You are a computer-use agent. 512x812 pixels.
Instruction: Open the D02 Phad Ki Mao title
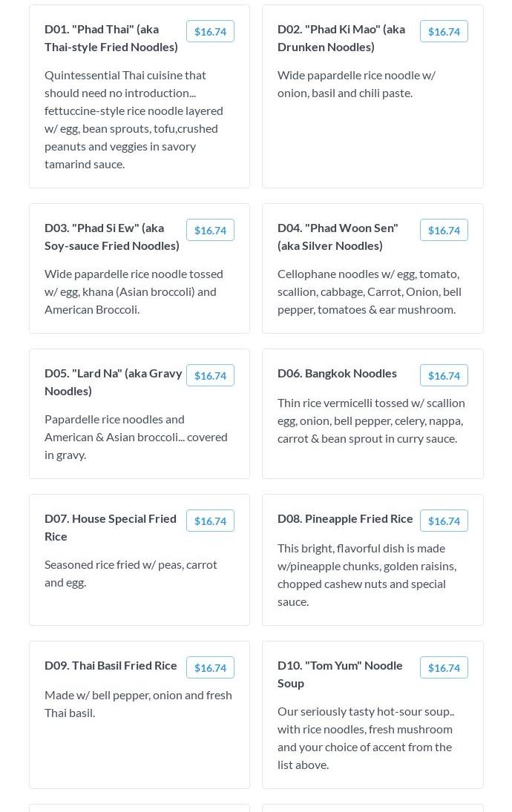tap(341, 38)
